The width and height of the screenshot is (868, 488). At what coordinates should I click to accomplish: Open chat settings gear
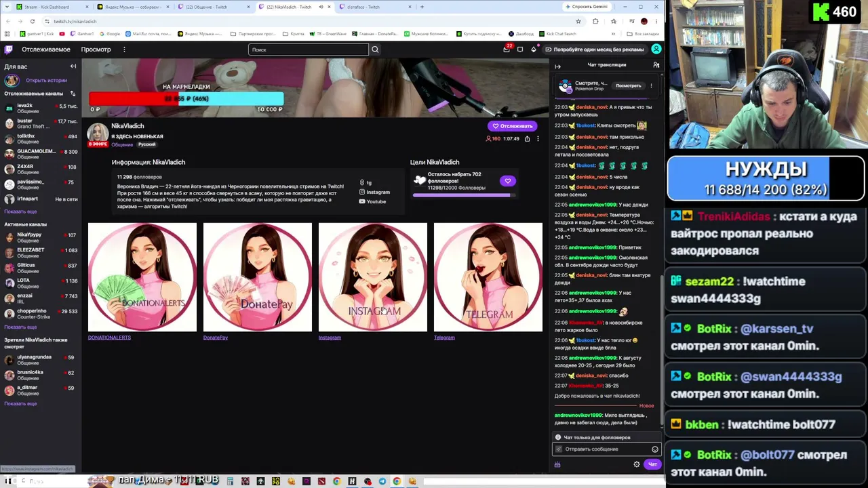(636, 464)
